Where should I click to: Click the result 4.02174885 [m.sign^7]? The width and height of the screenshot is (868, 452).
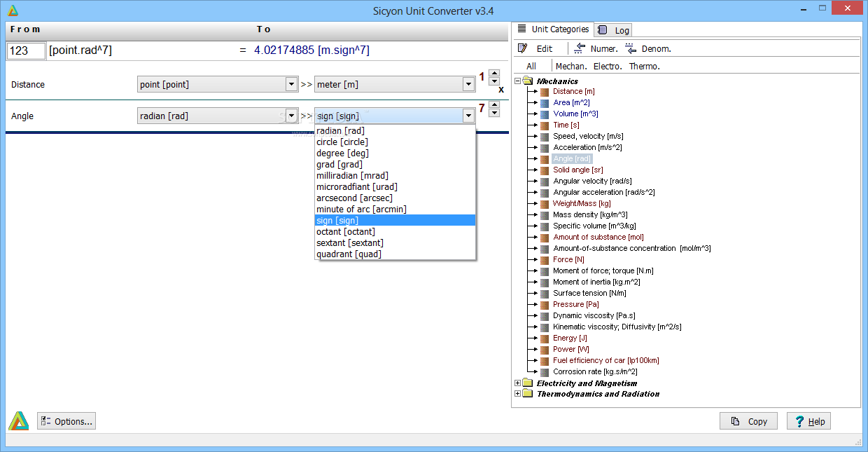tap(311, 50)
